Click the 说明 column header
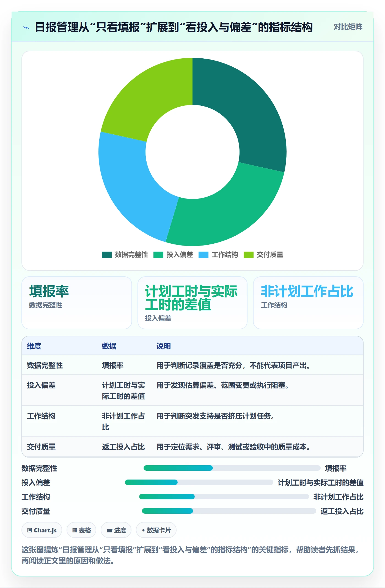 tap(164, 346)
